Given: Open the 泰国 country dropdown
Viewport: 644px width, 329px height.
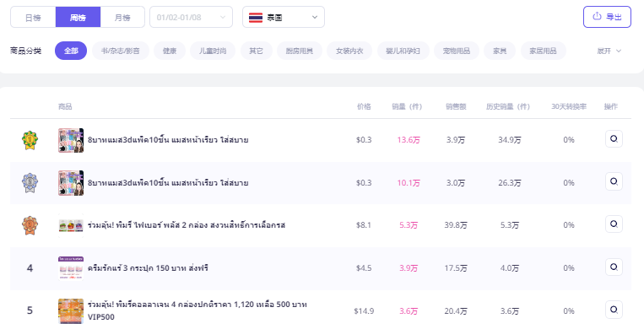Looking at the screenshot, I should pyautogui.click(x=284, y=17).
